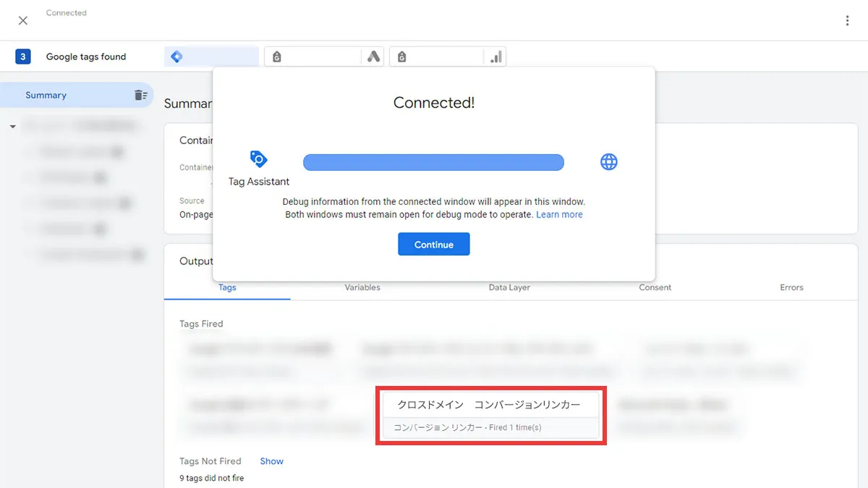Switch to the Consent tab

pos(655,287)
